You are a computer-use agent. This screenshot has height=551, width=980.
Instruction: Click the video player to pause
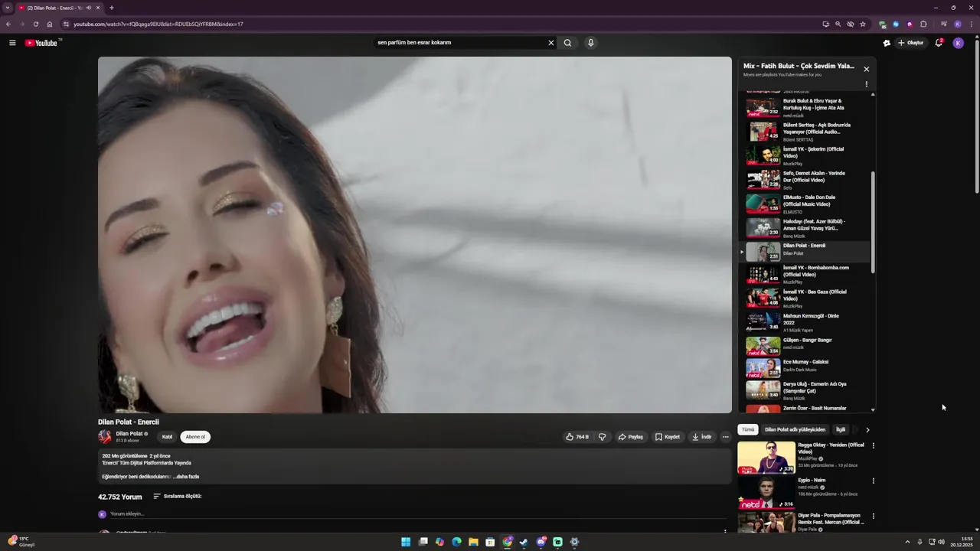click(415, 235)
